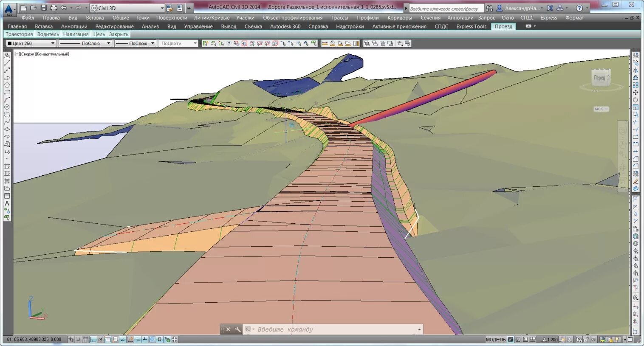Click the binoculars search icon
Screen dimensions: 644x346
[x=489, y=8]
